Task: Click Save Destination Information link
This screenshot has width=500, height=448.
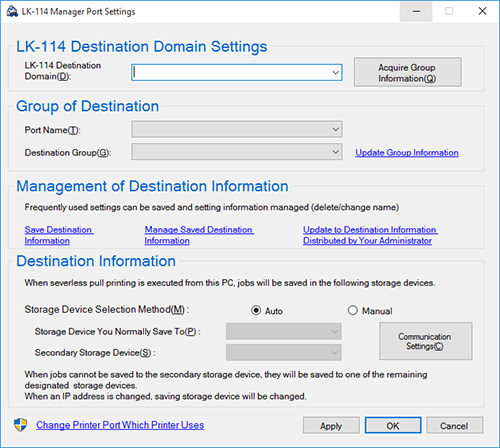Action: [59, 235]
